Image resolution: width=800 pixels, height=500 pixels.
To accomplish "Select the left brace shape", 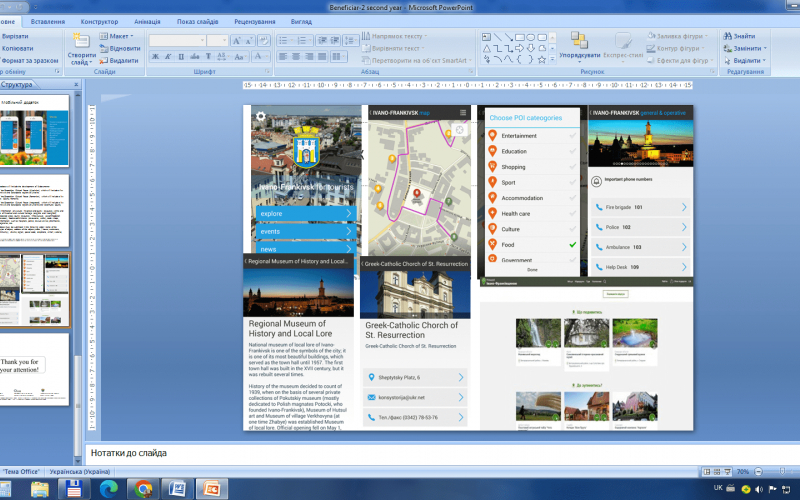I will point(520,60).
